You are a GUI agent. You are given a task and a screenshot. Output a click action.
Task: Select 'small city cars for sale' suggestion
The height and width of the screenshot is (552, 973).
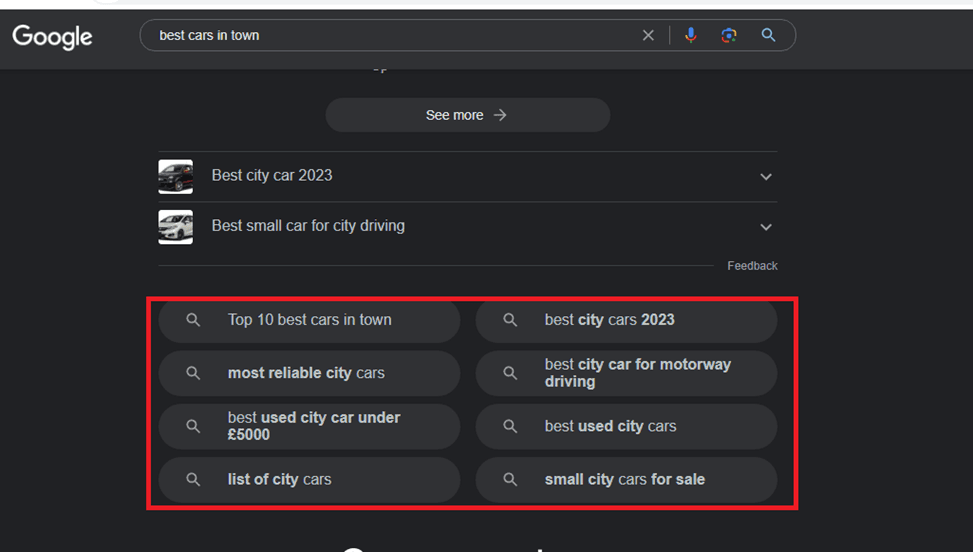[624, 480]
